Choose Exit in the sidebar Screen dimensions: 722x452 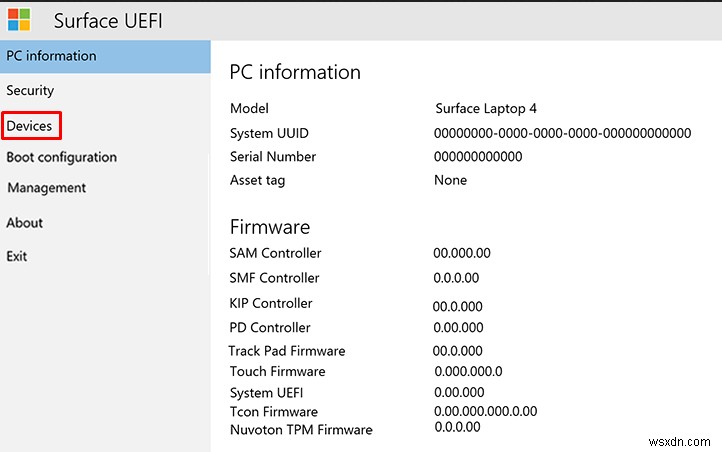[17, 256]
